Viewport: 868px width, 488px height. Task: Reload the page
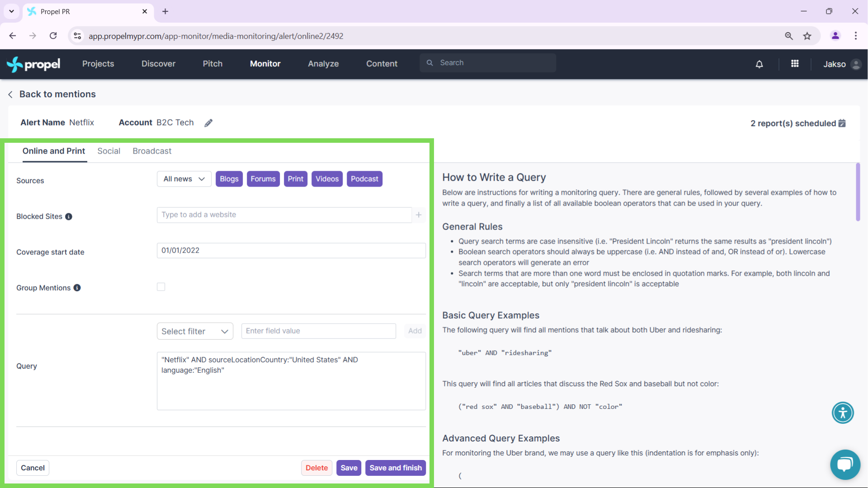53,36
